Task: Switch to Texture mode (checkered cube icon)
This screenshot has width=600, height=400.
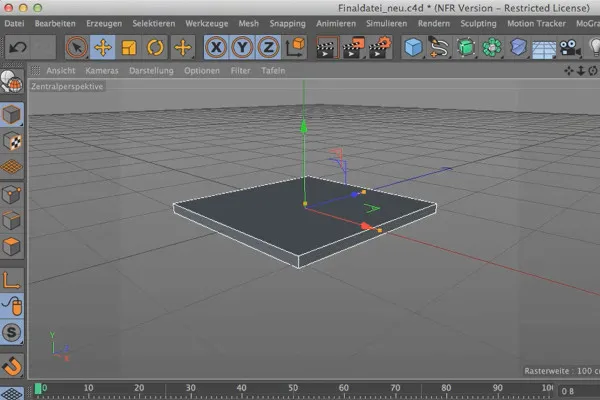Action: pos(11,141)
